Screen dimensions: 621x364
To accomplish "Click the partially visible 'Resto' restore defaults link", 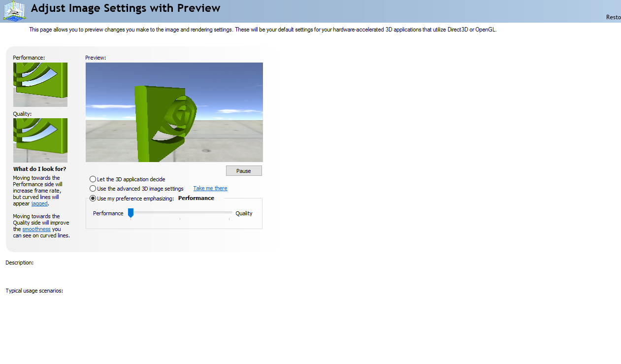I will coord(613,17).
